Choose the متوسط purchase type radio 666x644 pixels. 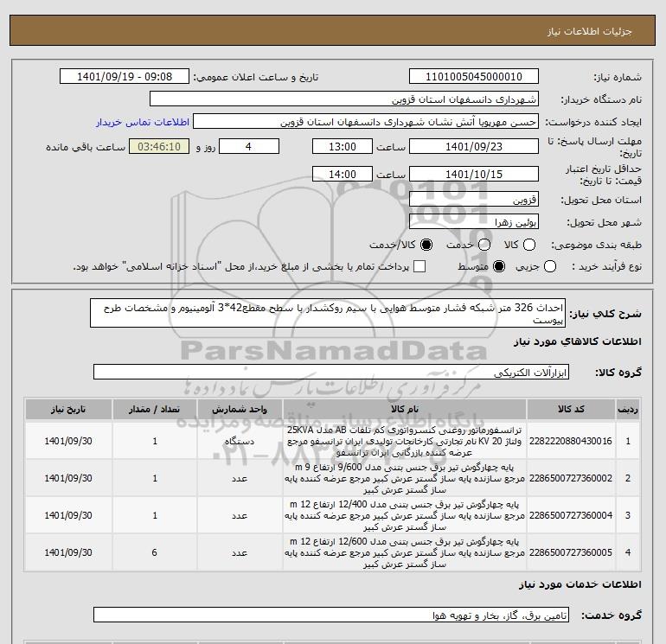click(x=499, y=266)
